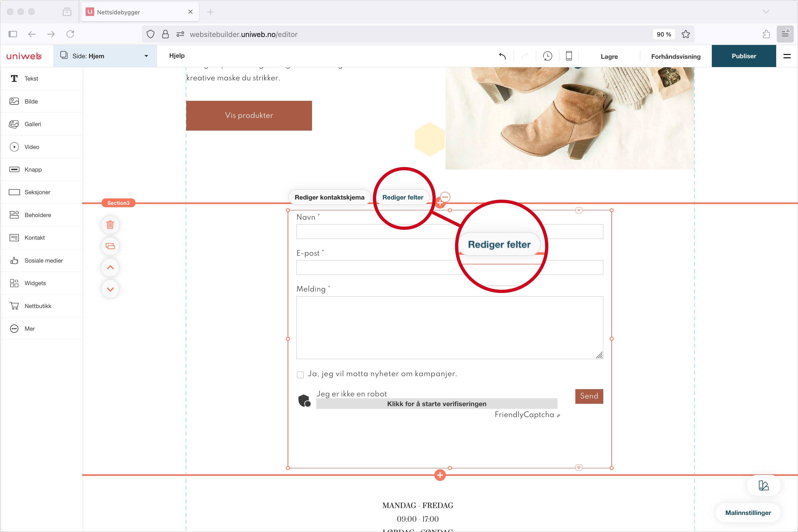Image resolution: width=798 pixels, height=532 pixels.
Task: Delete Section3 with the trash icon
Action: [x=110, y=225]
